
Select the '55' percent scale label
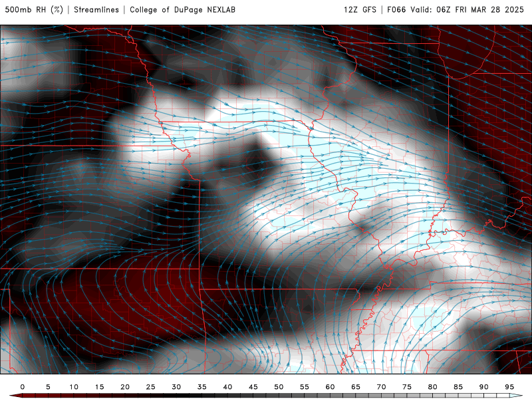click(x=305, y=387)
